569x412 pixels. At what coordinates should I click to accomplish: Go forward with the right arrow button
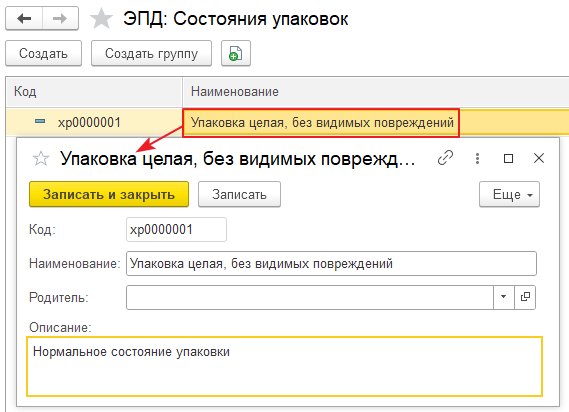(60, 18)
